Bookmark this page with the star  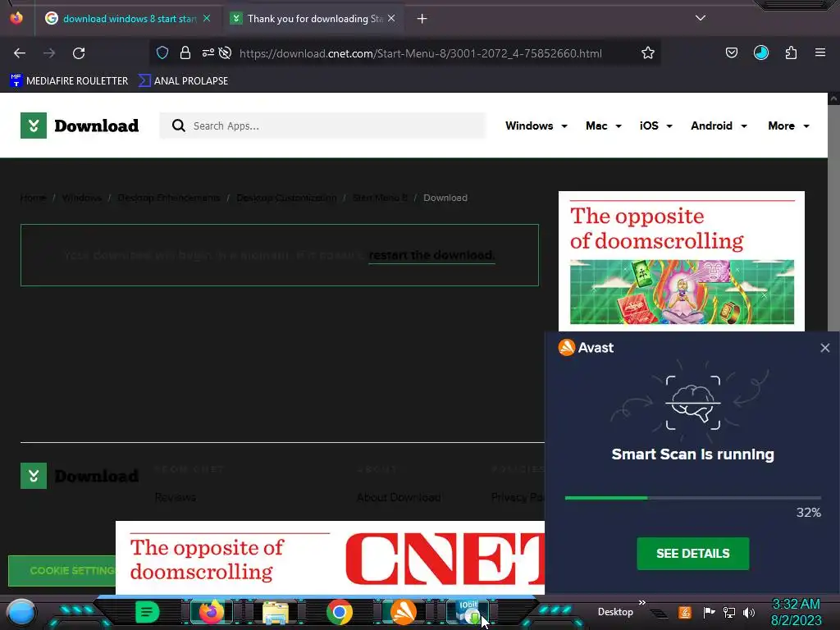tap(648, 52)
